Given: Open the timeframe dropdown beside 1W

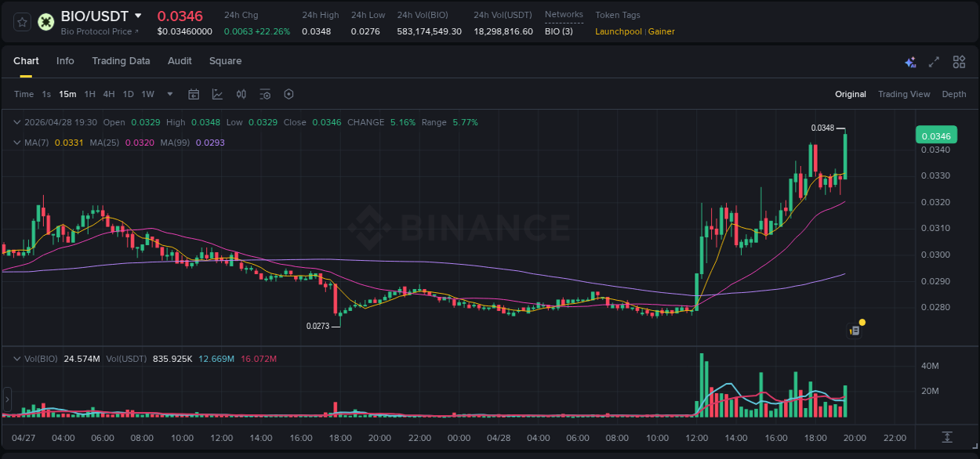Looking at the screenshot, I should pos(169,94).
